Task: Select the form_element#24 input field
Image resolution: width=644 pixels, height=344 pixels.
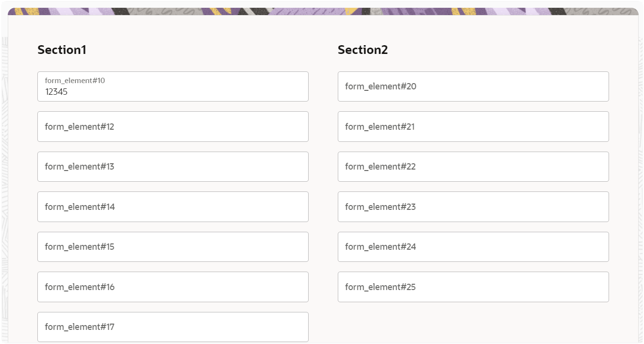Action: tap(473, 246)
